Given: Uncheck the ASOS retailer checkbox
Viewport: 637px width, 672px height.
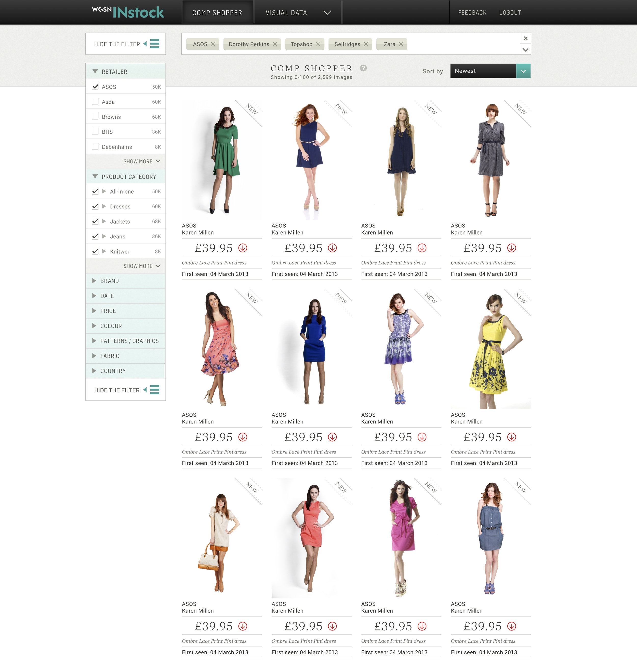Looking at the screenshot, I should (95, 87).
